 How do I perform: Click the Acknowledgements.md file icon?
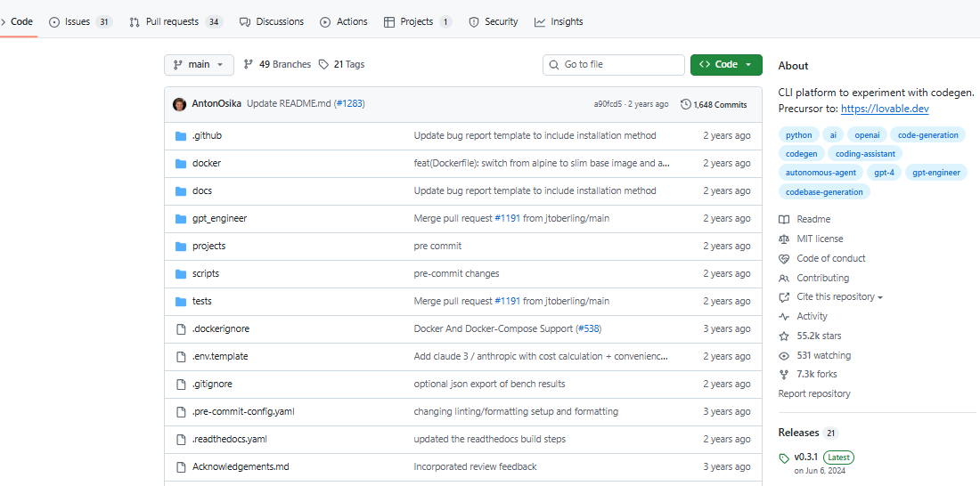point(181,466)
